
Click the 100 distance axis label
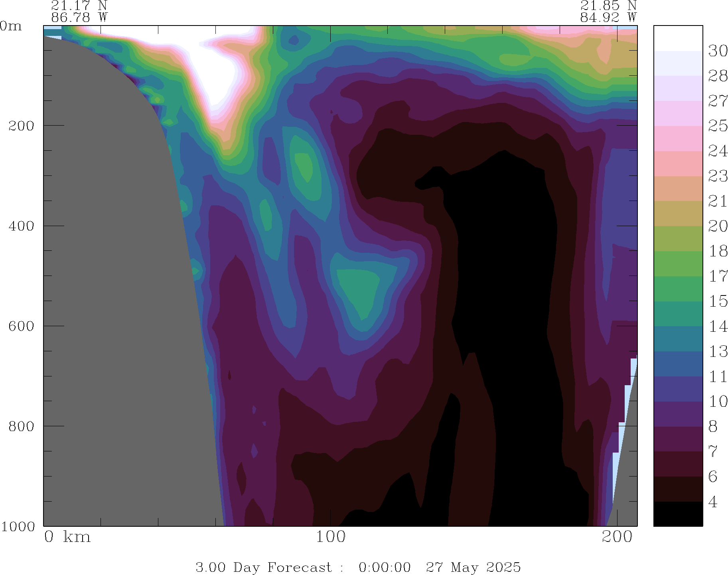330,537
